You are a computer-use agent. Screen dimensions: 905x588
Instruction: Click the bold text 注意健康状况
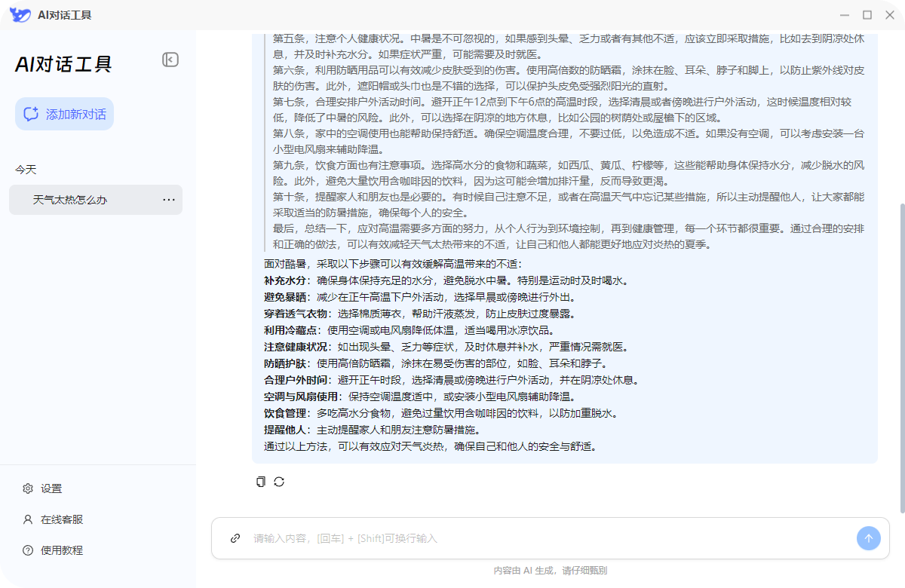pyautogui.click(x=296, y=347)
